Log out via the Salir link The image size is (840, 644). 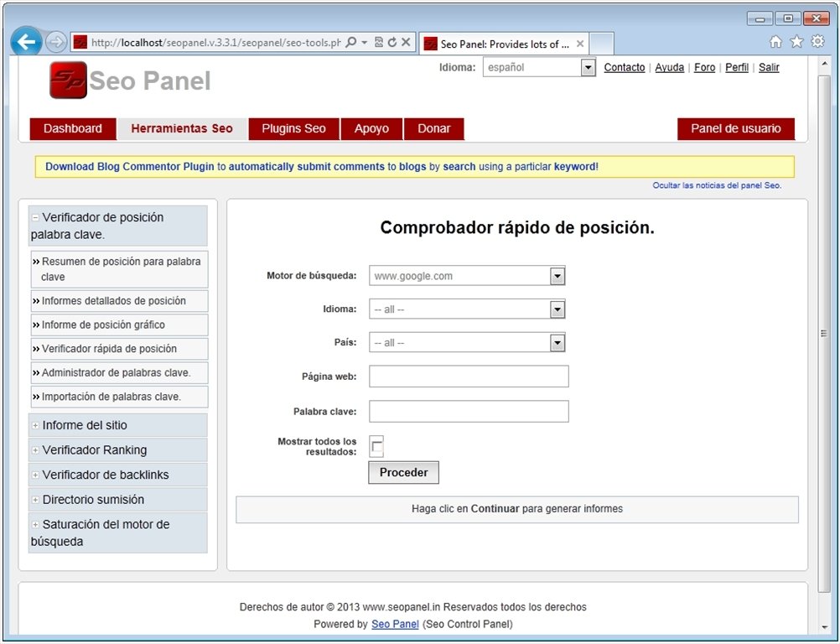click(x=769, y=68)
